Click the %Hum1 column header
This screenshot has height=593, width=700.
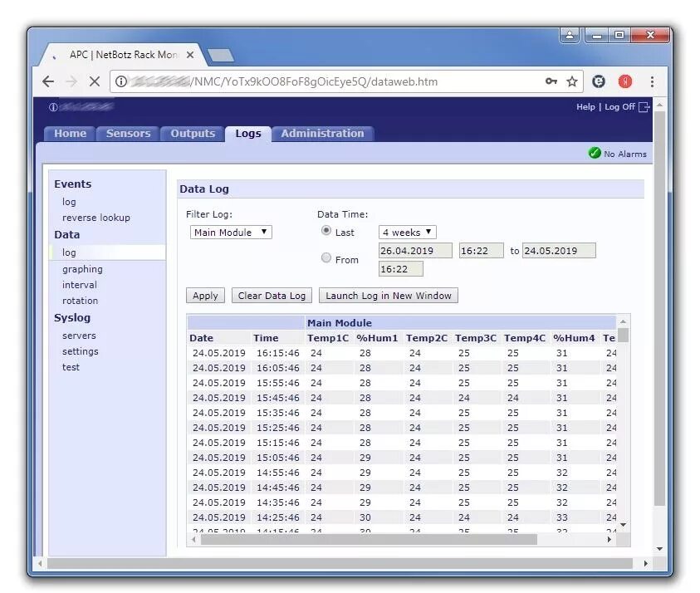[377, 338]
